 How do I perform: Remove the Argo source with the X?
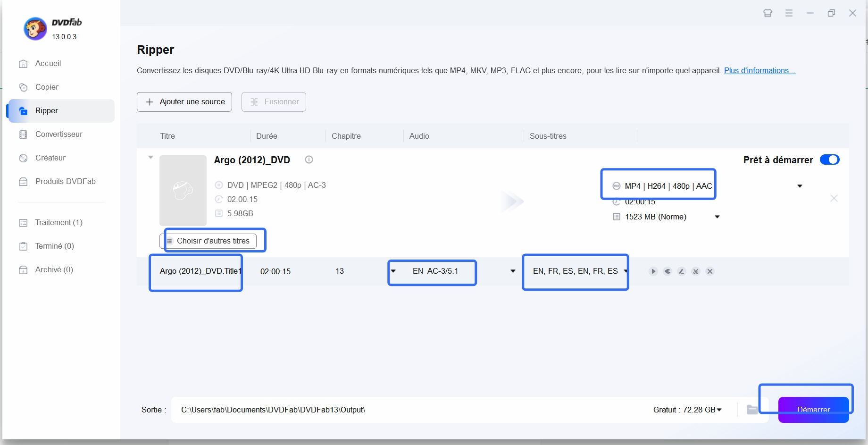[834, 199]
